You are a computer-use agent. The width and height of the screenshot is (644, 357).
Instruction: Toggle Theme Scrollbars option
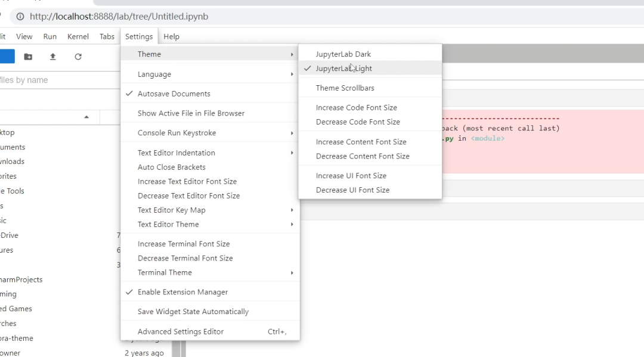tap(370, 88)
